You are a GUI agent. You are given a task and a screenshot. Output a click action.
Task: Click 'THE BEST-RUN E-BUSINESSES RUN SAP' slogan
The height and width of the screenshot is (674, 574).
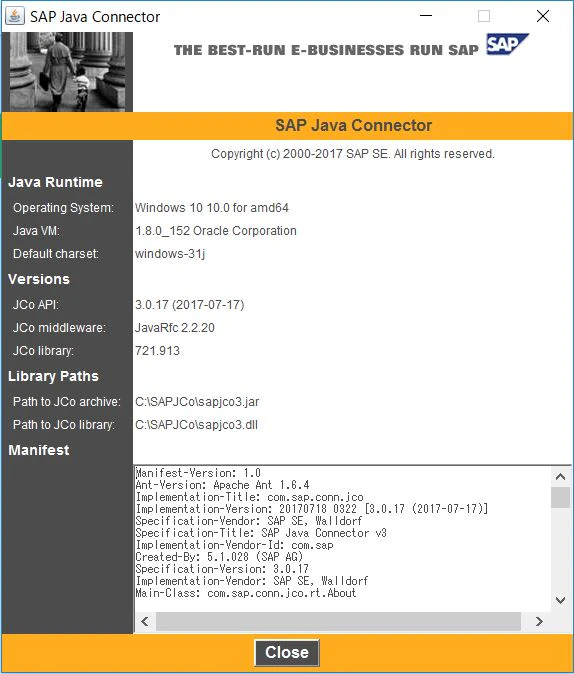tap(326, 50)
